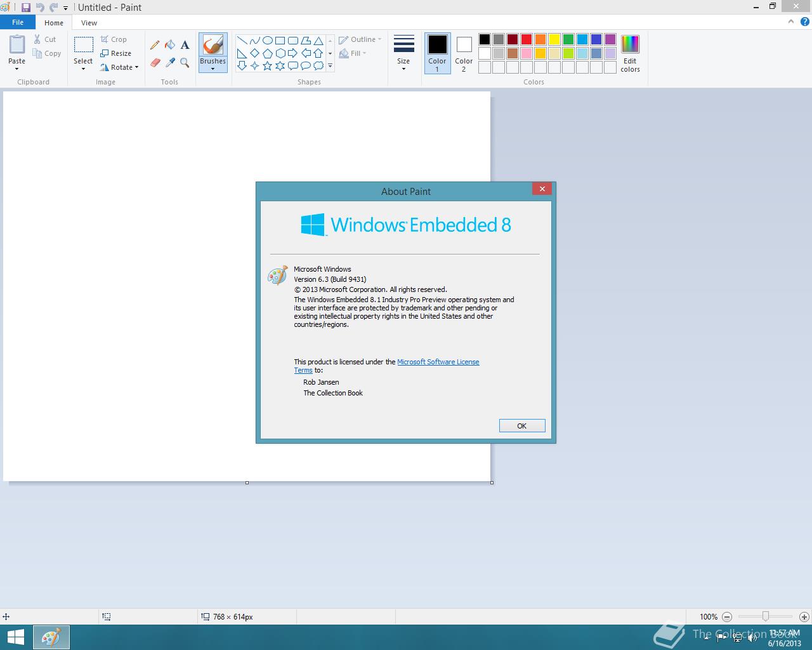Choose the Cloud callout shape
Viewport: 812px width, 650px height.
(x=318, y=66)
